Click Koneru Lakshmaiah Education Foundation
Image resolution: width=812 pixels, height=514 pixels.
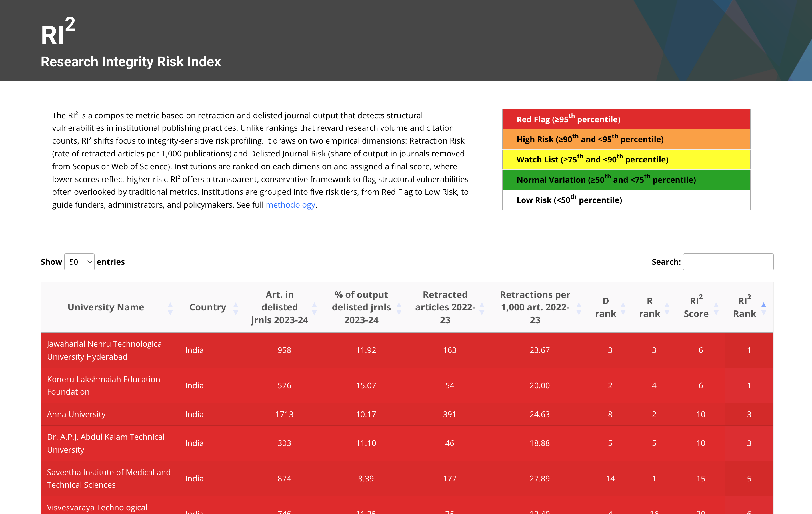point(103,385)
